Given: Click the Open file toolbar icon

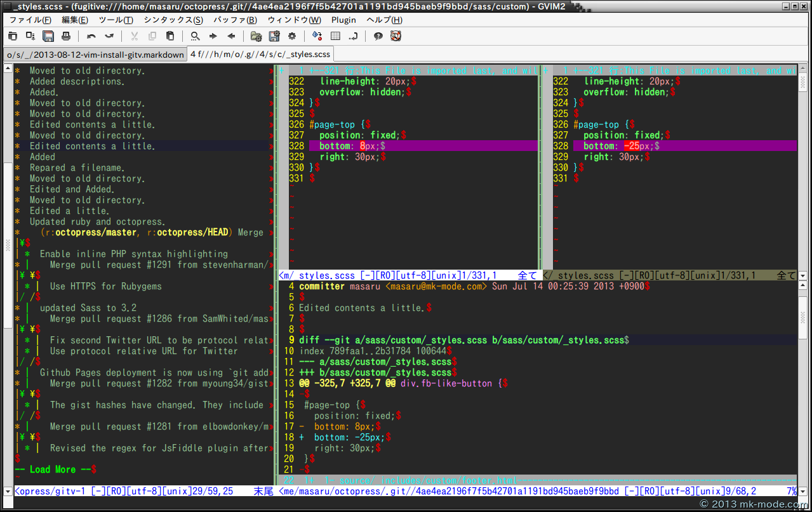Looking at the screenshot, I should (13, 36).
